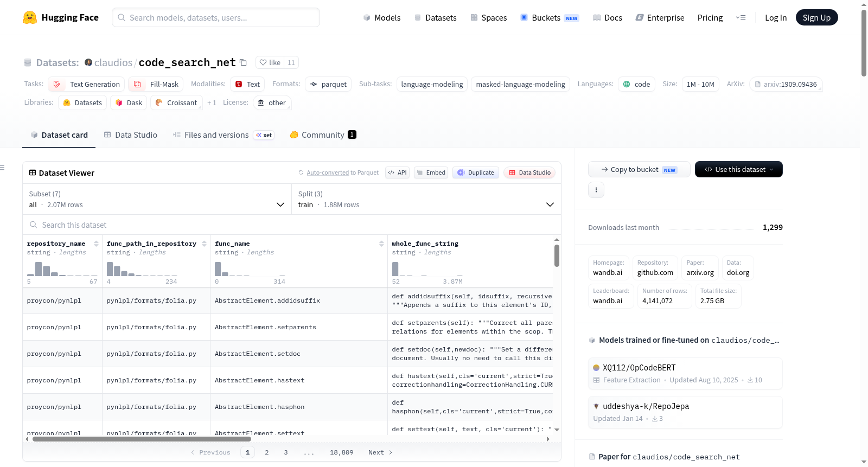Click the Datasets library tag
This screenshot has height=467, width=868.
click(82, 103)
